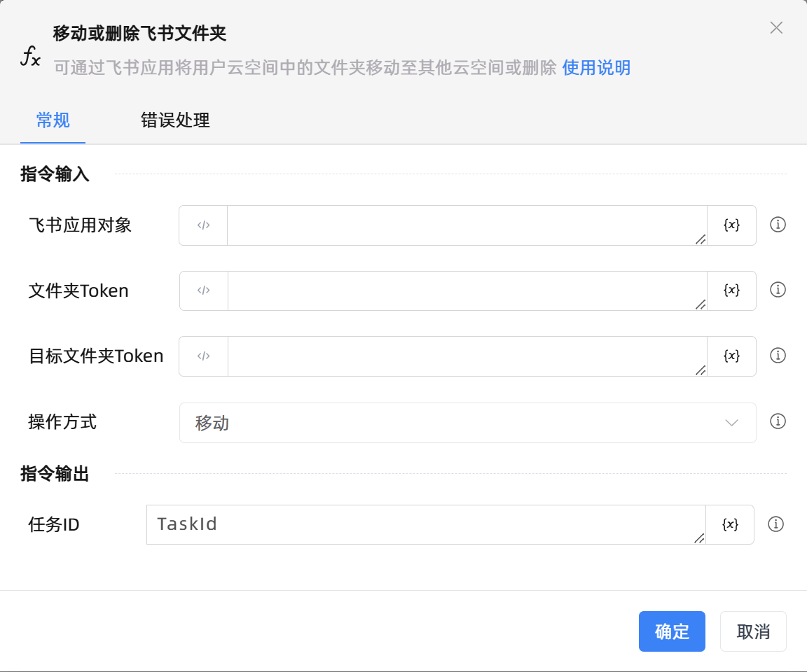Switch to the 常规 tab

(53, 120)
